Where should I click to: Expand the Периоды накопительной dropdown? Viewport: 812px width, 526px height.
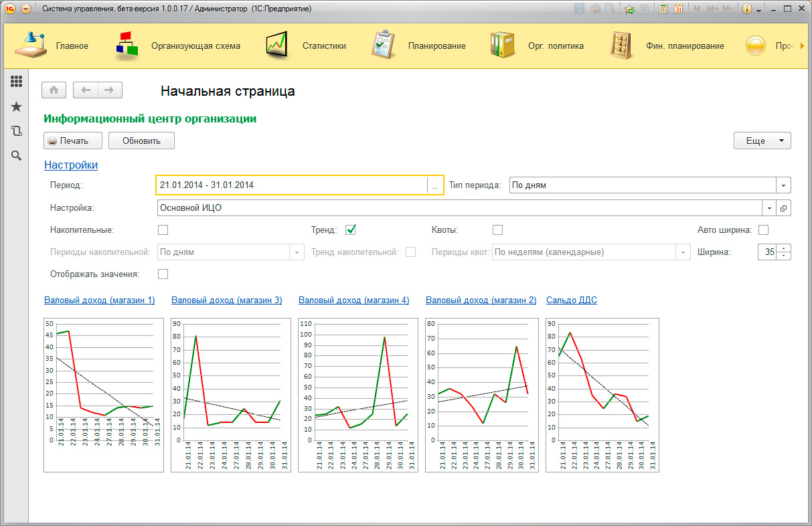click(x=297, y=252)
